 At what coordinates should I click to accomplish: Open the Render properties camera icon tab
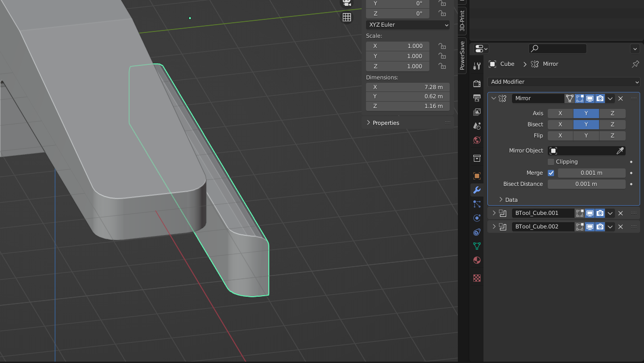coord(477,84)
